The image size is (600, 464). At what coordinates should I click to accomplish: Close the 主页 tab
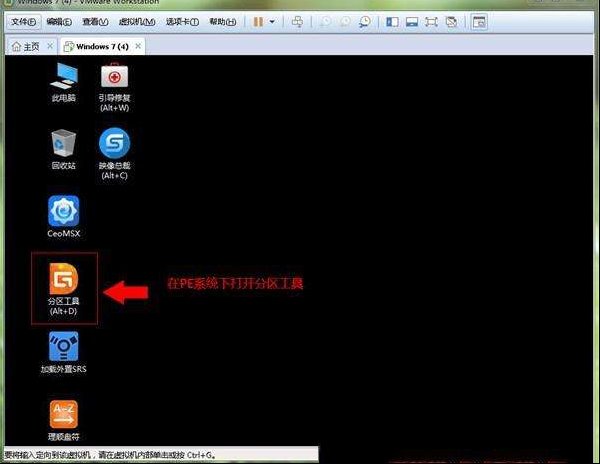point(50,46)
